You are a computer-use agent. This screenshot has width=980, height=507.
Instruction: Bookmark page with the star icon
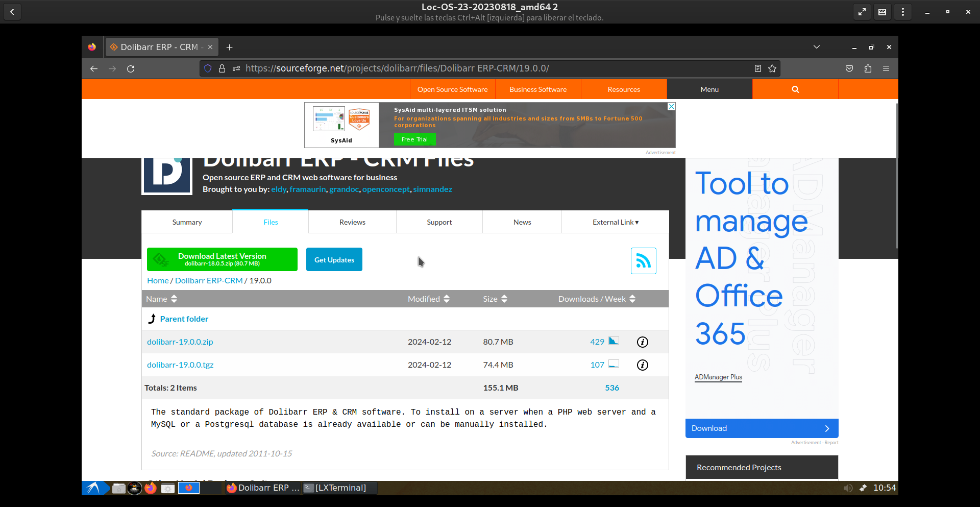coord(772,68)
